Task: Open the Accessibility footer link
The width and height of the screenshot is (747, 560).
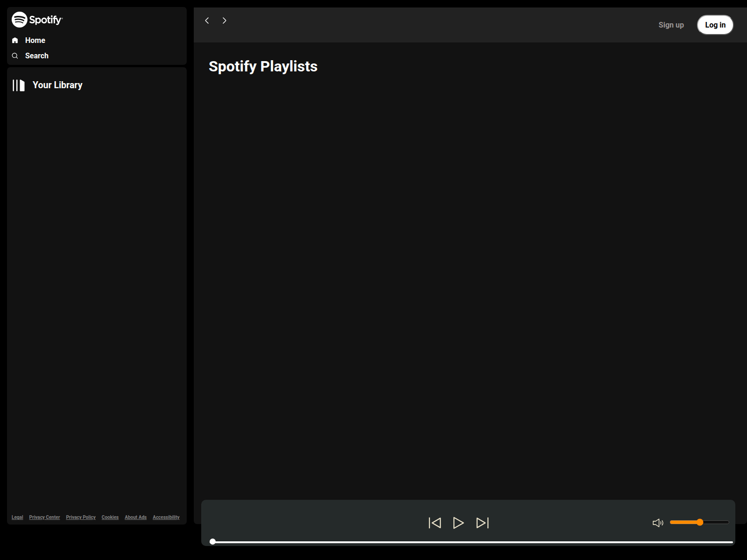Action: click(166, 517)
